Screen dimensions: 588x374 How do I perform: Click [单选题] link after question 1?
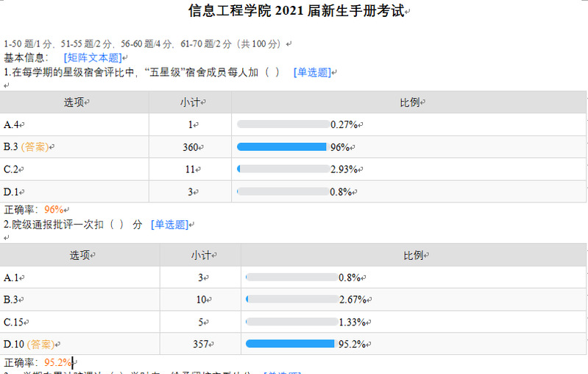pyautogui.click(x=312, y=72)
